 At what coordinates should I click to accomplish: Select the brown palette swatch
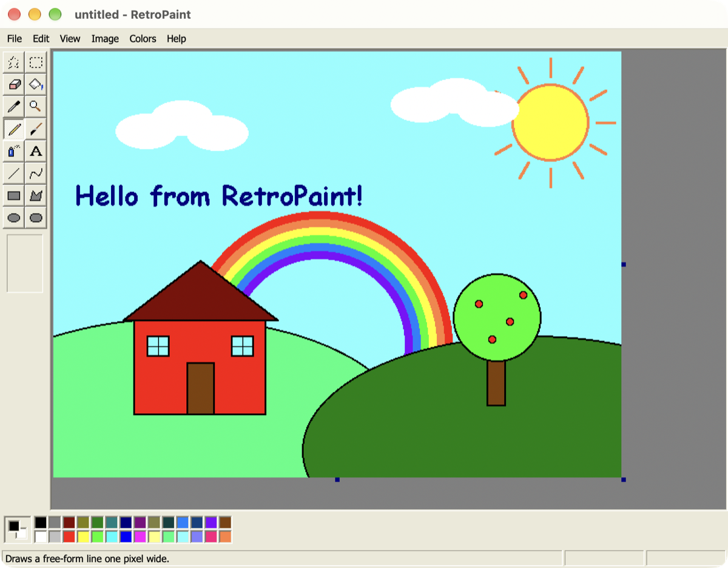click(225, 522)
